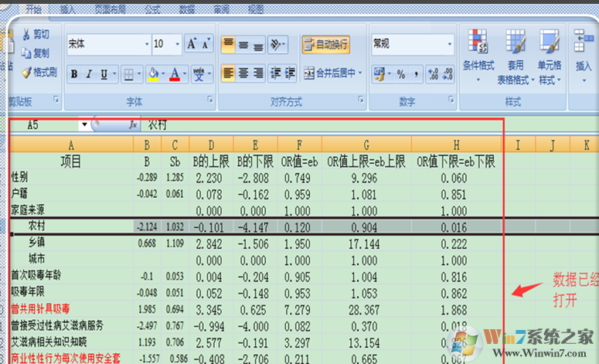Expand the number format dropdown showing 常规
Viewport: 599px width, 364px height.
pos(450,44)
